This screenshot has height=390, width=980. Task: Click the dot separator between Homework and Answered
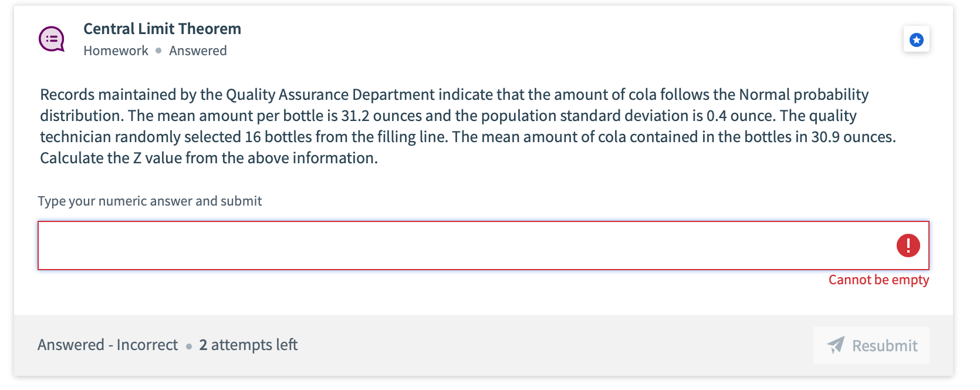pyautogui.click(x=158, y=51)
